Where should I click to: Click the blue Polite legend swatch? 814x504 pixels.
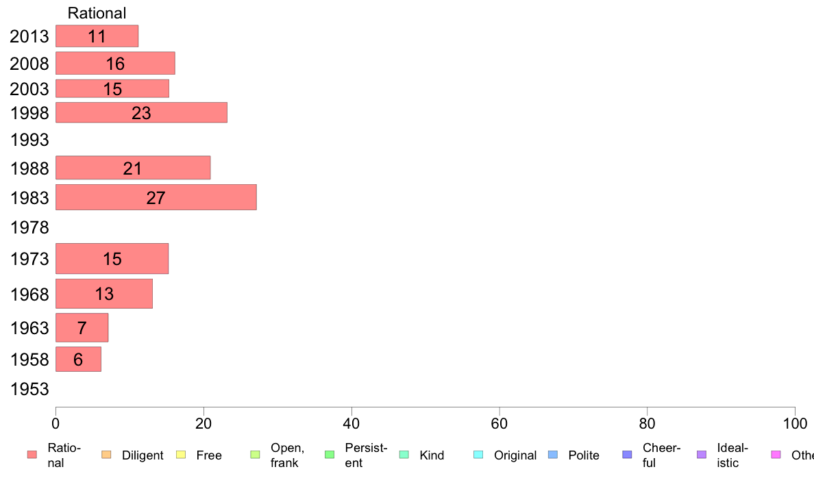pos(553,455)
